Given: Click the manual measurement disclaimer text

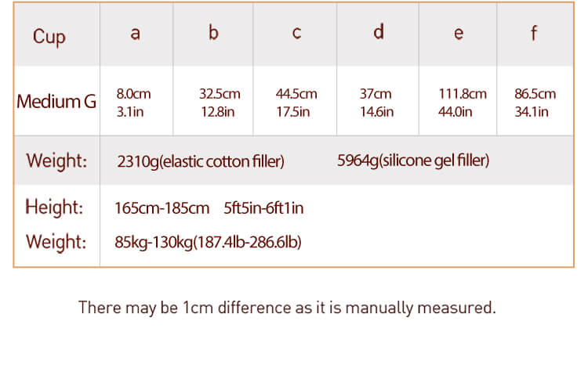Looking at the screenshot, I should (287, 308).
